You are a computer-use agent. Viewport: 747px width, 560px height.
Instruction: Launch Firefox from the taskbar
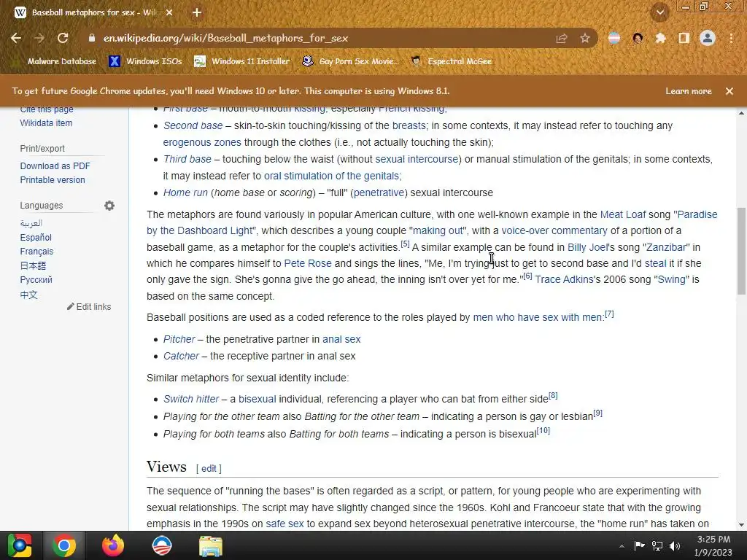(113, 545)
